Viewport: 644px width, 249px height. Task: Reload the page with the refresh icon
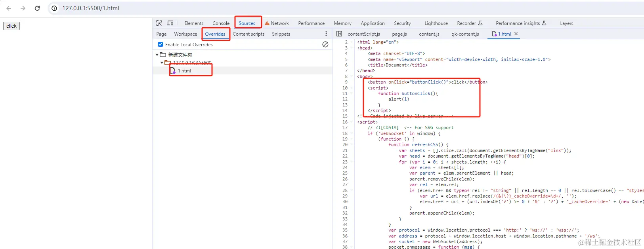37,8
